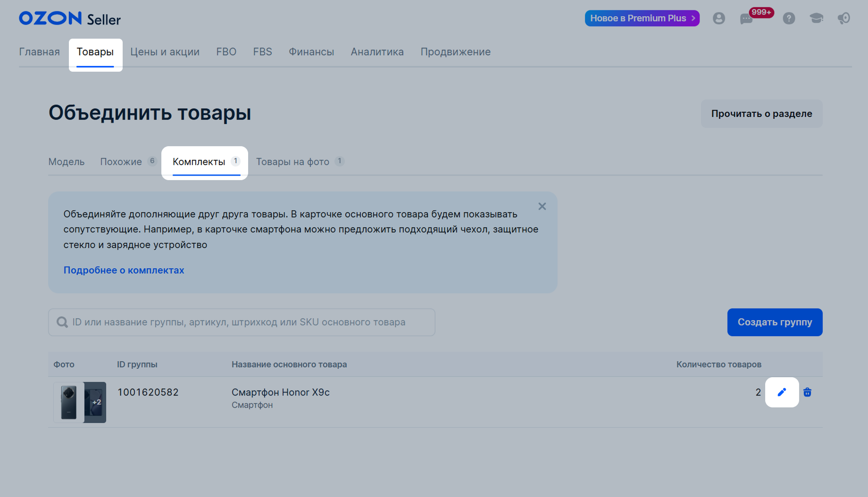Close the info banner about kits
Viewport: 868px width, 497px height.
[542, 207]
